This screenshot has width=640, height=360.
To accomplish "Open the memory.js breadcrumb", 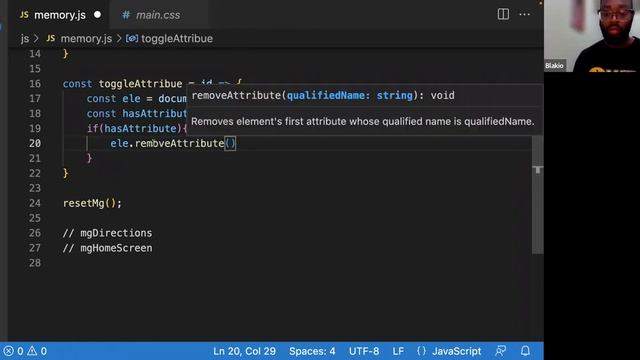I will point(86,38).
